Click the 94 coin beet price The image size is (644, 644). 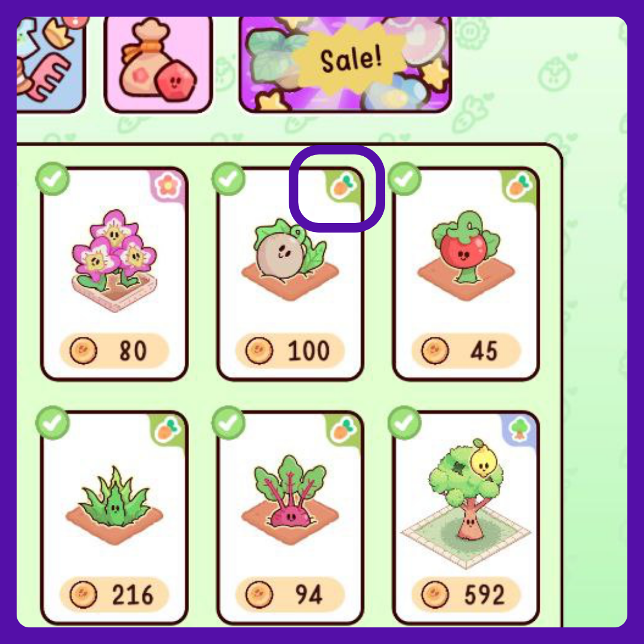tap(290, 595)
